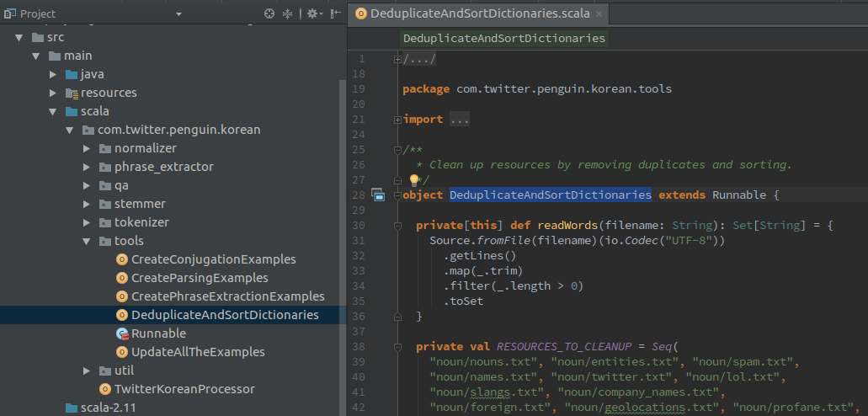Open the Project view dropdown
Image resolution: width=868 pixels, height=416 pixels.
pos(178,13)
